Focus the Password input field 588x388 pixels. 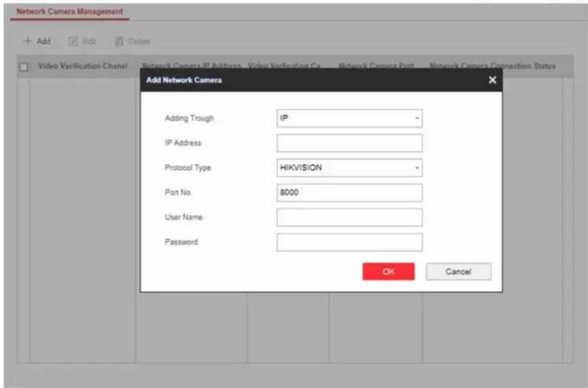click(350, 242)
